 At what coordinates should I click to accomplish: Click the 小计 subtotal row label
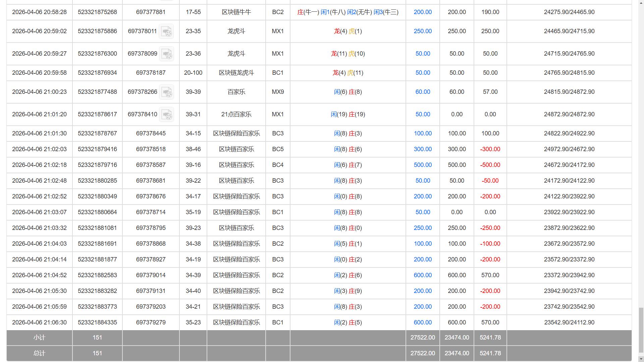click(39, 338)
